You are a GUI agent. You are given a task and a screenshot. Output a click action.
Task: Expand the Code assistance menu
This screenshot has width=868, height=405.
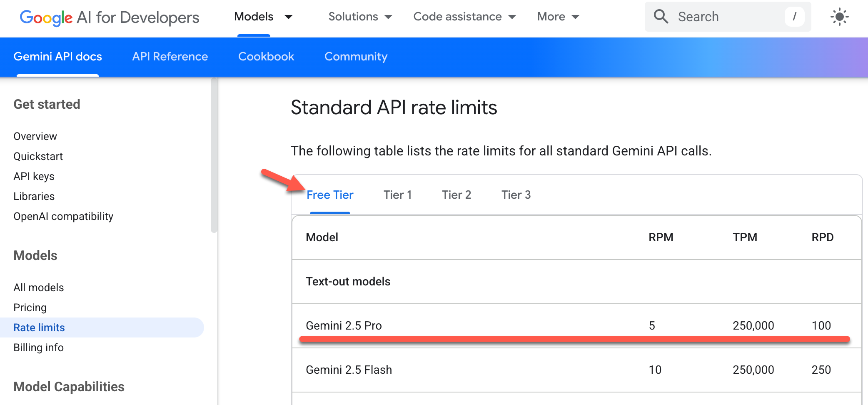(464, 17)
